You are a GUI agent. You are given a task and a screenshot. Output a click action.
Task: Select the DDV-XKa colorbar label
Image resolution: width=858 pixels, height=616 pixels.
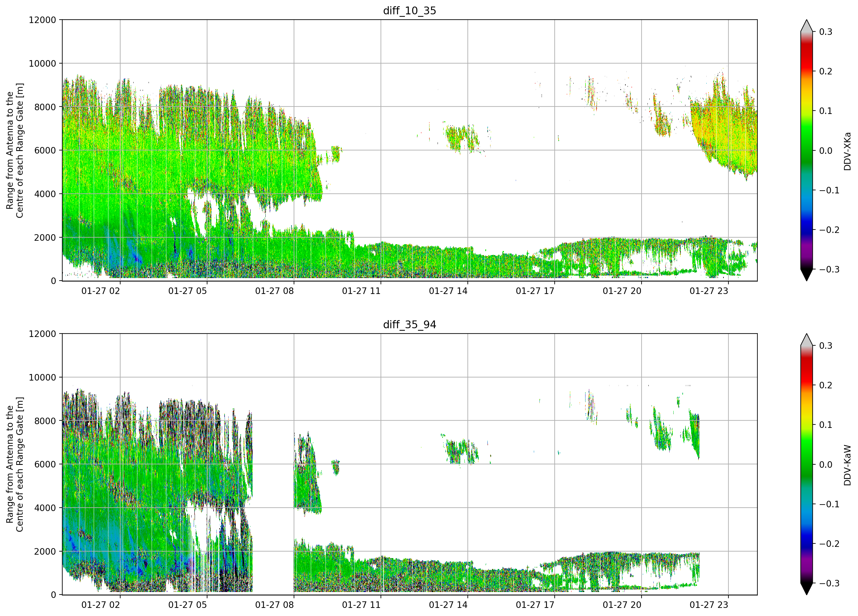pos(847,151)
